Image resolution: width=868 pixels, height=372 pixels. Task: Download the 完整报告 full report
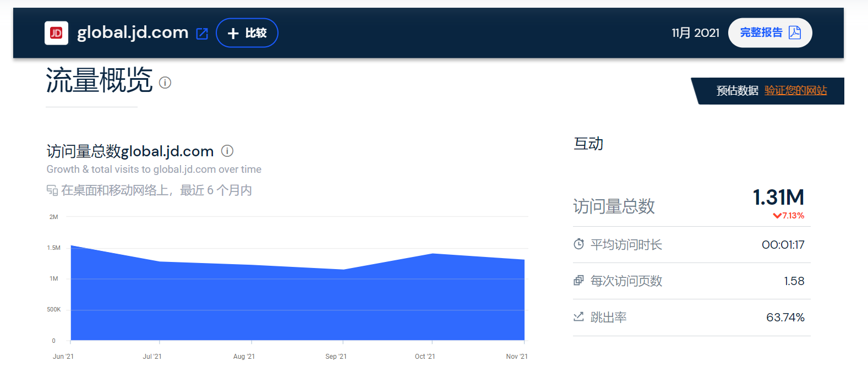770,32
